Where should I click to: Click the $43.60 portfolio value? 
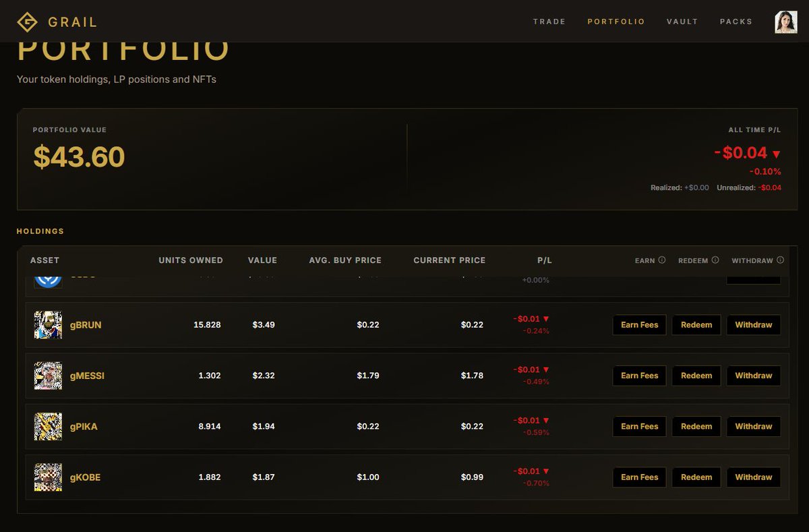tap(79, 157)
